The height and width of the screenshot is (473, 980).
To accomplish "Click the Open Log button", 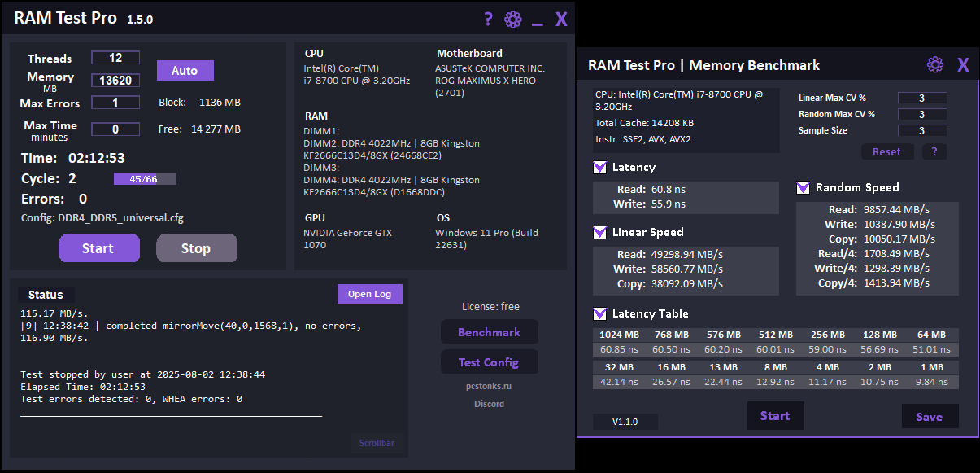I will [369, 294].
